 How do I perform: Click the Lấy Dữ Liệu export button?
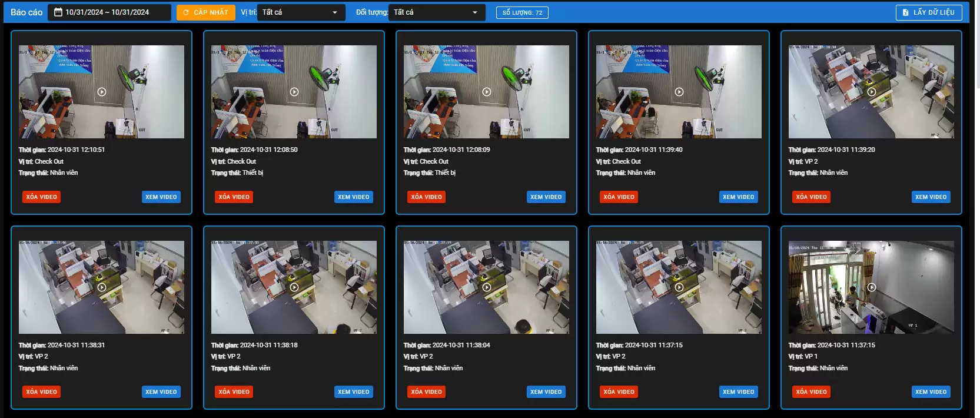coord(929,12)
